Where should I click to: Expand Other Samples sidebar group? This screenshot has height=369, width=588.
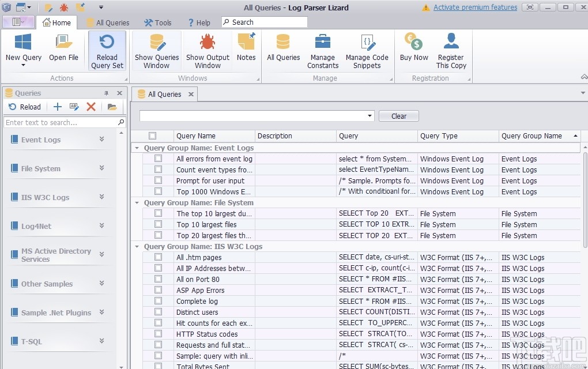101,283
